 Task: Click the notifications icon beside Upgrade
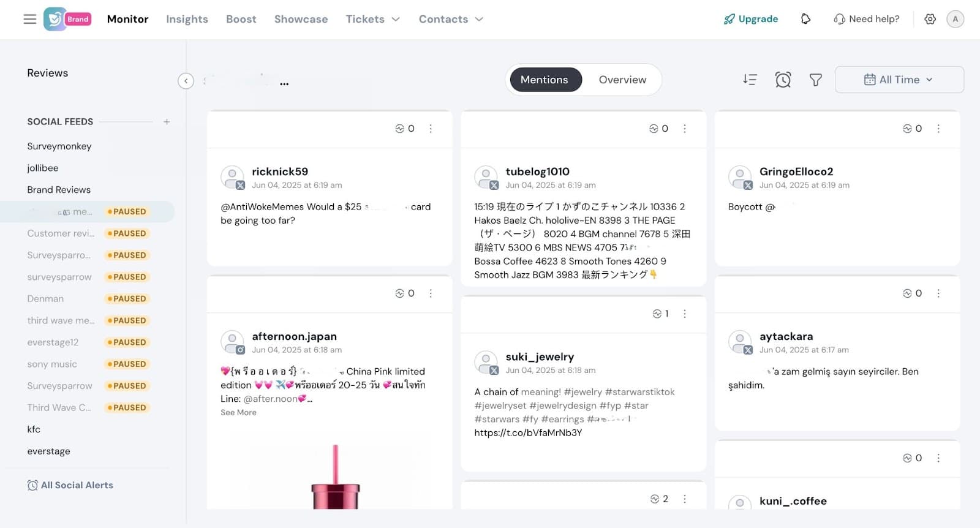(x=805, y=19)
